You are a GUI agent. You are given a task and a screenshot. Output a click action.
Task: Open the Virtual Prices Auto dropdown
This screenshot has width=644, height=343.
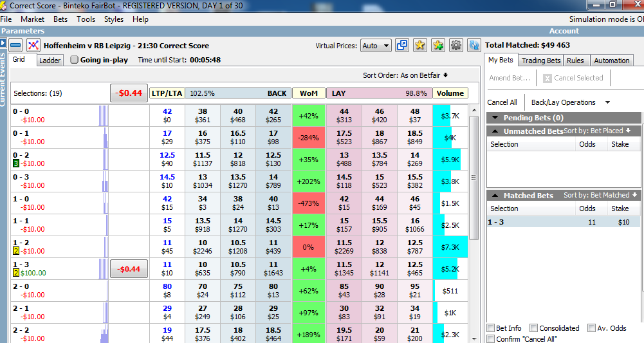[x=376, y=46]
